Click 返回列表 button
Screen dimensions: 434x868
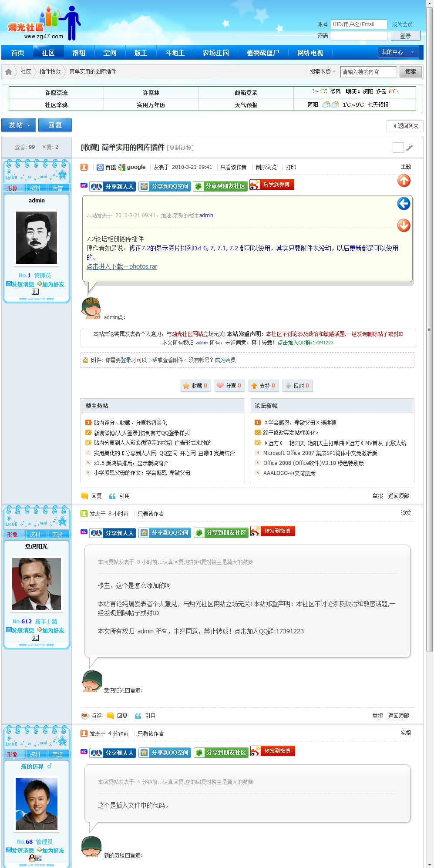405,126
